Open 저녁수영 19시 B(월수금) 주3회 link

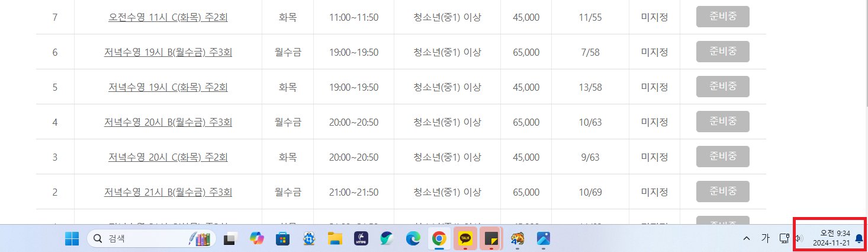168,52
